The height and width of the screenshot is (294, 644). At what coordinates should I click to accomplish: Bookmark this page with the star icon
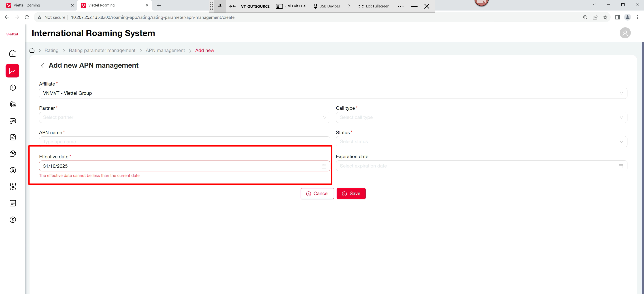click(605, 17)
